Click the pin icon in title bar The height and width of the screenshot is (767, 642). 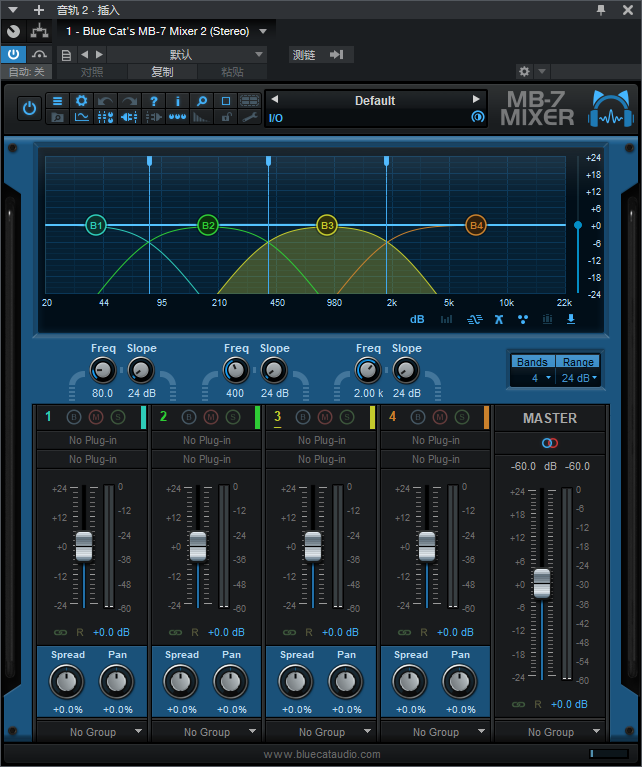click(601, 10)
